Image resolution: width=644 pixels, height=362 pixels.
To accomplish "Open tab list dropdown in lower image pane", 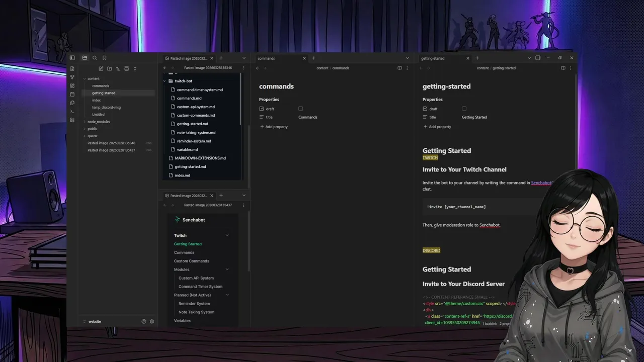I will [x=244, y=196].
